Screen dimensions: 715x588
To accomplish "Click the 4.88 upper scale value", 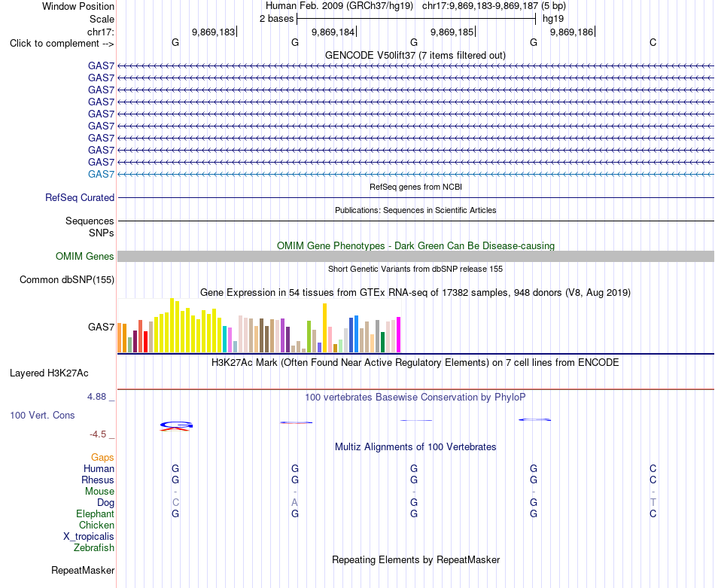I will click(x=96, y=397).
